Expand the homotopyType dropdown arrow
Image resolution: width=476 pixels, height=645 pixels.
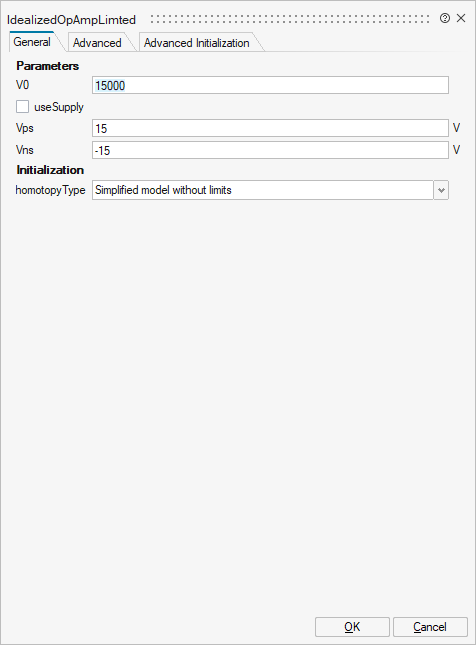click(x=441, y=190)
